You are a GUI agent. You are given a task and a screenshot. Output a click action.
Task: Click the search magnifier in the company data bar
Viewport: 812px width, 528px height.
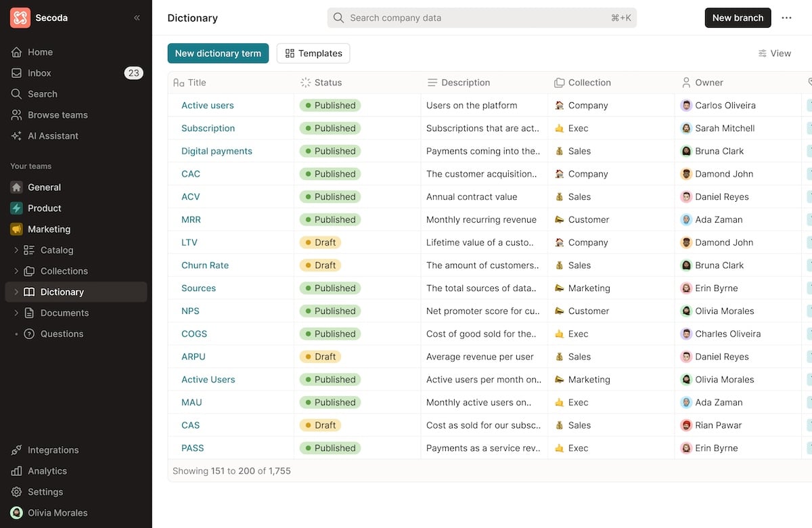coord(338,18)
